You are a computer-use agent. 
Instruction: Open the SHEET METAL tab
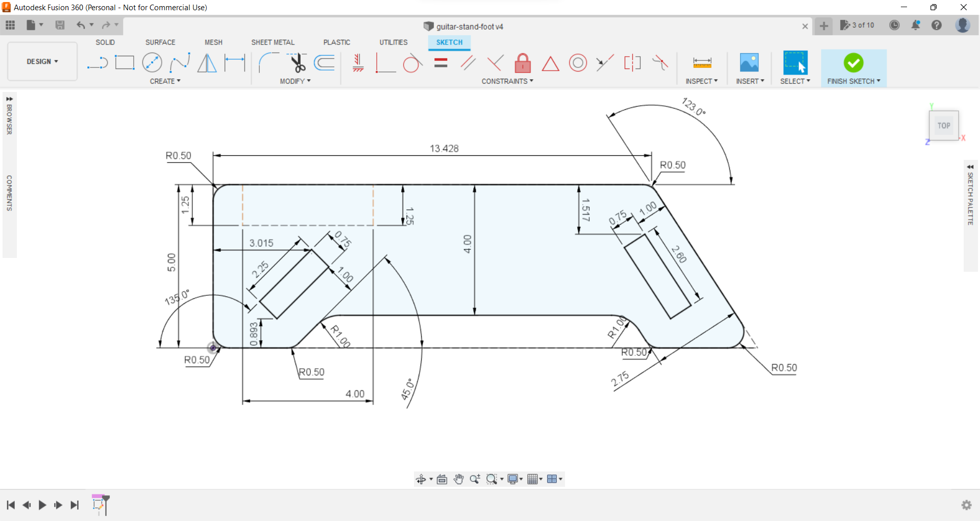click(x=273, y=42)
